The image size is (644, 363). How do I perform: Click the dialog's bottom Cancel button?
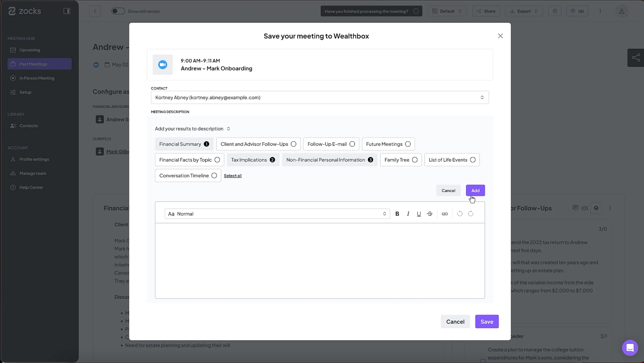[x=455, y=322]
